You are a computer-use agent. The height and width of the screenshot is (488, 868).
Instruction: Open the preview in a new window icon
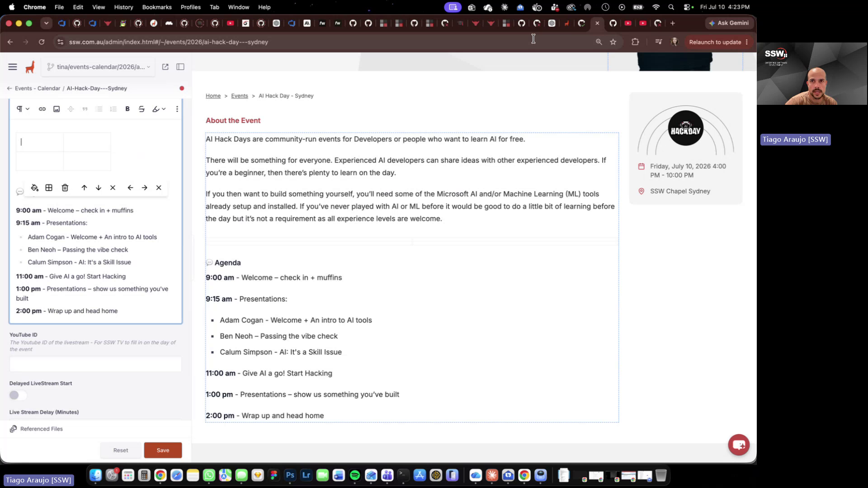pos(165,67)
